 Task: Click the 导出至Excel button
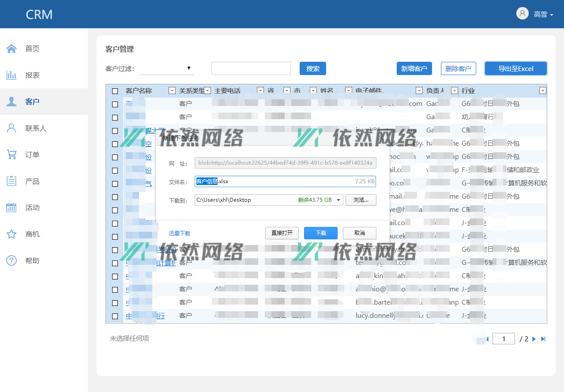pyautogui.click(x=515, y=68)
